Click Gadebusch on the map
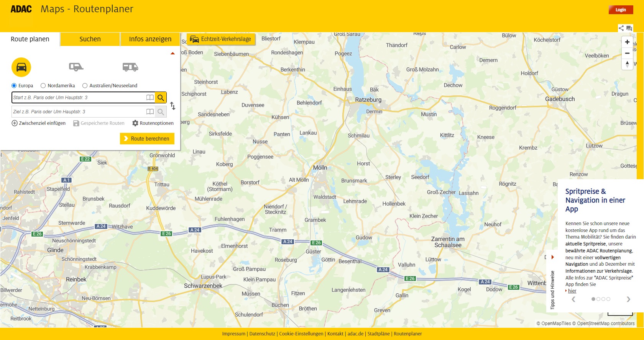644x340 pixels. [560, 99]
